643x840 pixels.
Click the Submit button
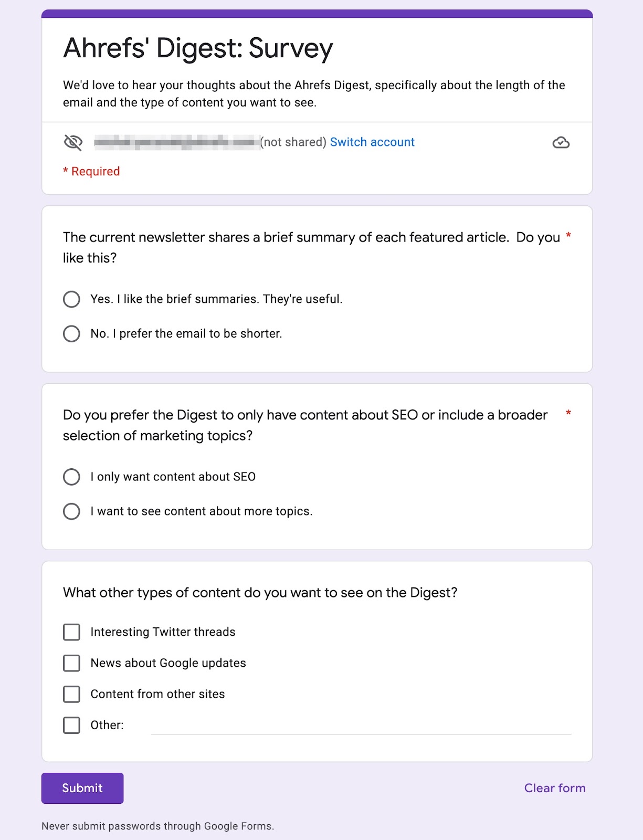click(x=82, y=788)
